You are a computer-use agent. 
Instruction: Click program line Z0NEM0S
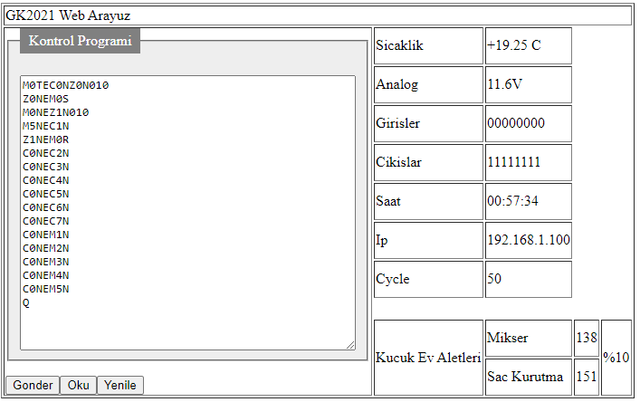[46, 99]
